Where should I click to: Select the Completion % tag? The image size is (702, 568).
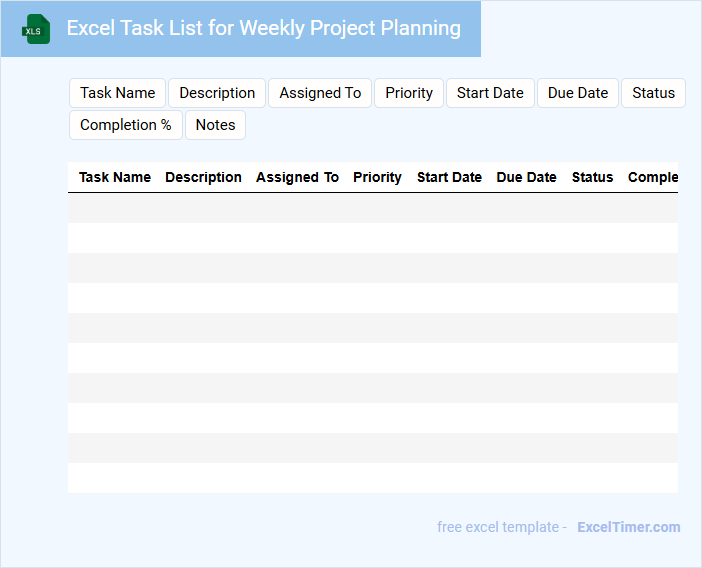tap(126, 125)
